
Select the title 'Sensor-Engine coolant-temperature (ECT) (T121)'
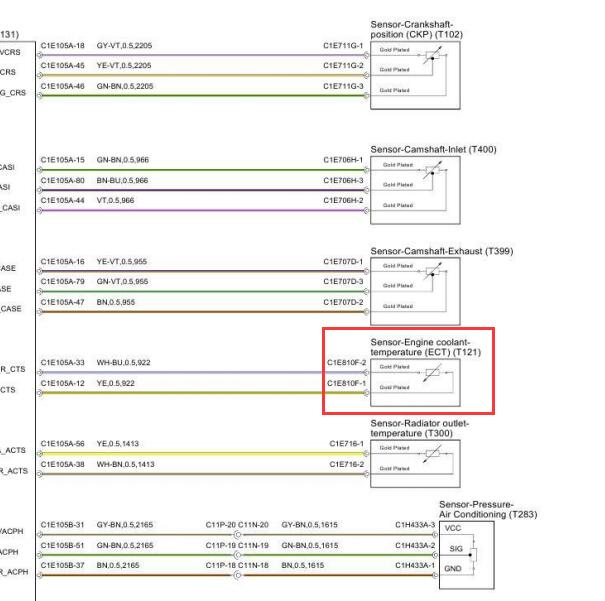pyautogui.click(x=426, y=347)
